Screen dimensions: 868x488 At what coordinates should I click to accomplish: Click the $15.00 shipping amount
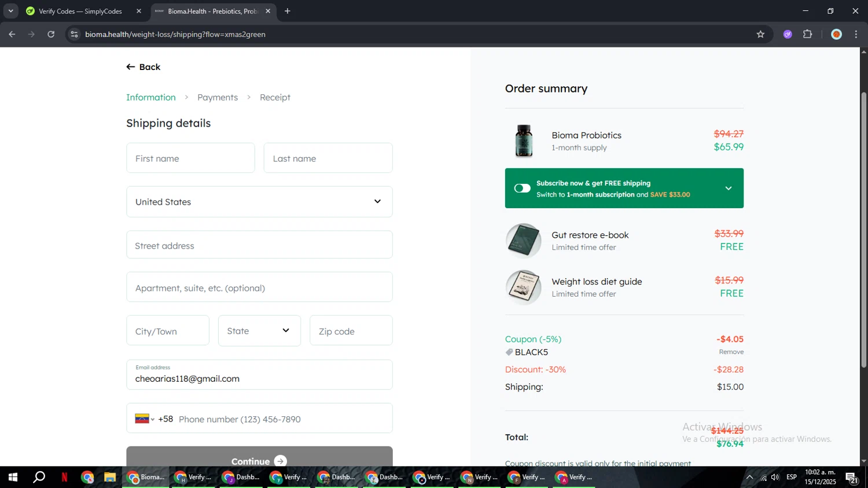click(730, 387)
